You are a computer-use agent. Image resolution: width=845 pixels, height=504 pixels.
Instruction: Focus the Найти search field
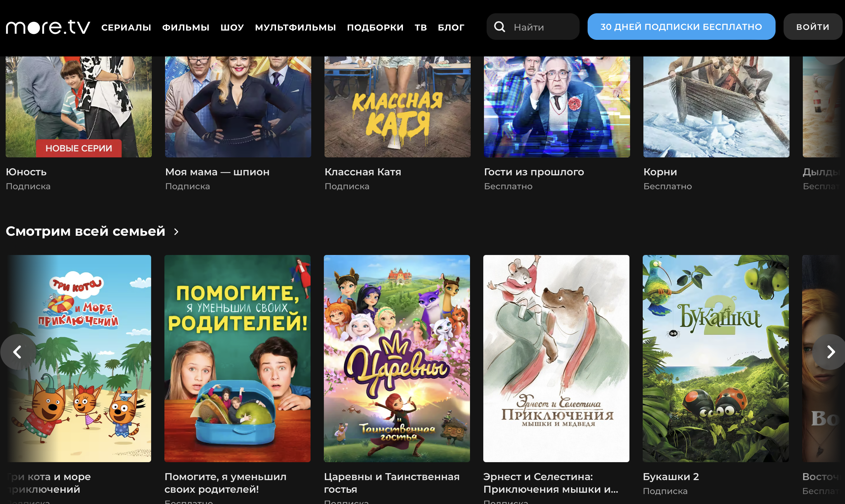click(533, 27)
